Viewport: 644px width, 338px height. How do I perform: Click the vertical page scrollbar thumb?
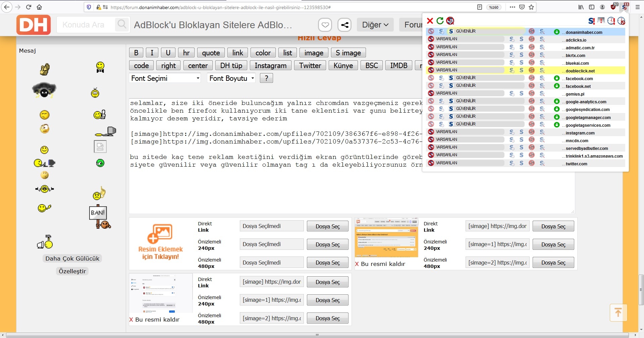(x=641, y=290)
